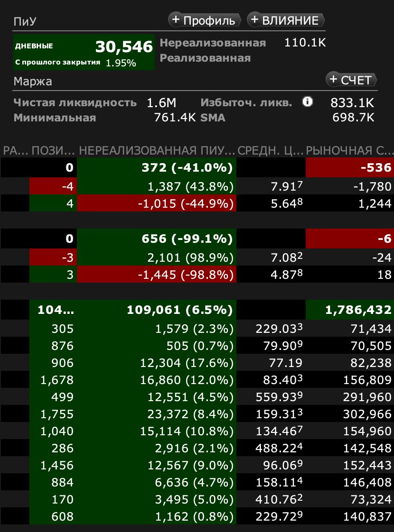Select row with -1,445 (-98.8%)
Screen dimensions: 394x532
click(x=197, y=274)
